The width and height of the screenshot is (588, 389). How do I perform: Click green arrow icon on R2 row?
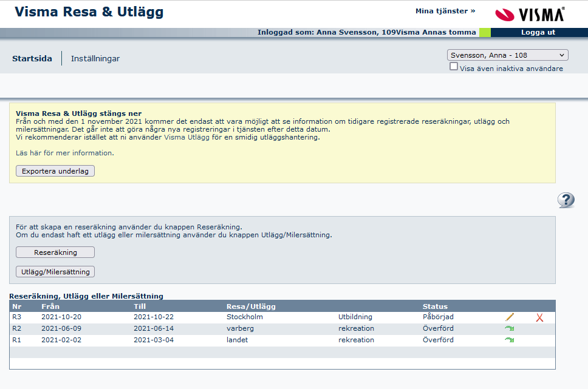tap(509, 328)
